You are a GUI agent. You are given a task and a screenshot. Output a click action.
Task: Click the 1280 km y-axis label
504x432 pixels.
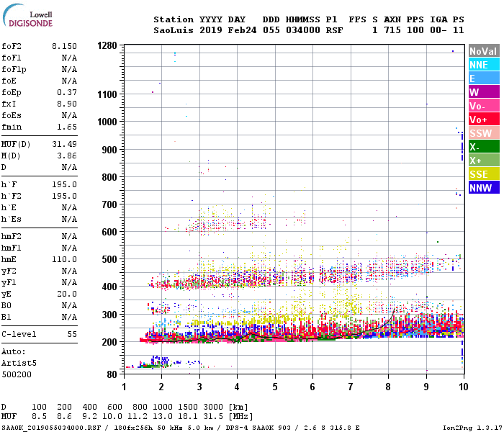(107, 45)
